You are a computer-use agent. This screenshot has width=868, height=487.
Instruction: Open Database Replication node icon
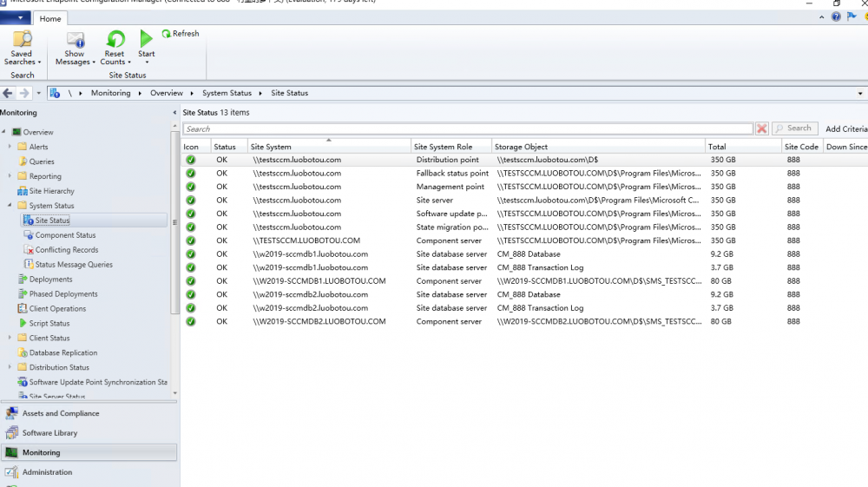click(23, 352)
